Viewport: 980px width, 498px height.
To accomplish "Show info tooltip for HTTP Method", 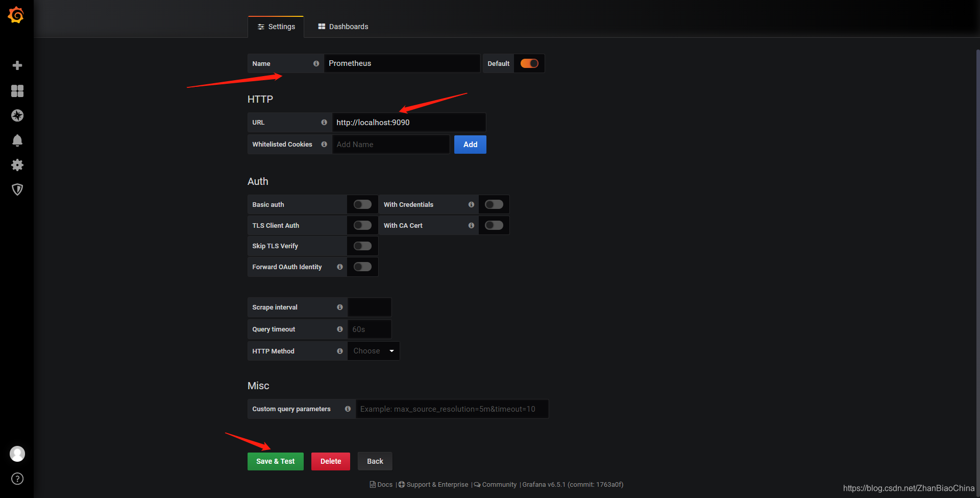I will point(339,351).
